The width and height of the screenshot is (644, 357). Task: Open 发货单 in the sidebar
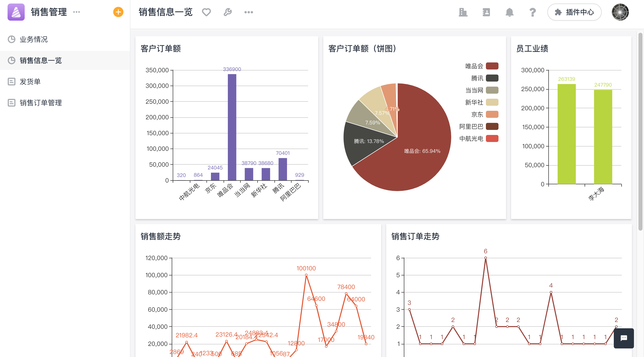point(65,82)
